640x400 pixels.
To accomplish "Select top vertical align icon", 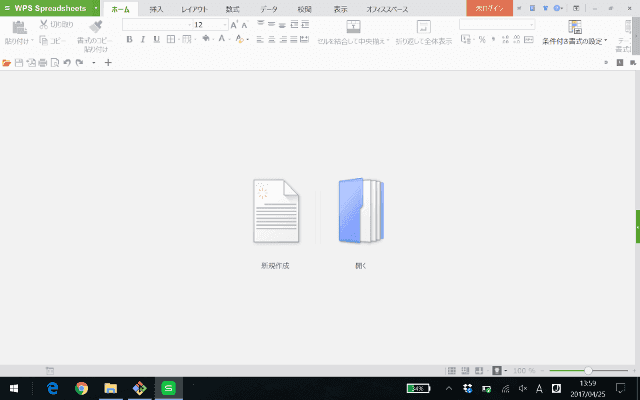I will pos(260,24).
